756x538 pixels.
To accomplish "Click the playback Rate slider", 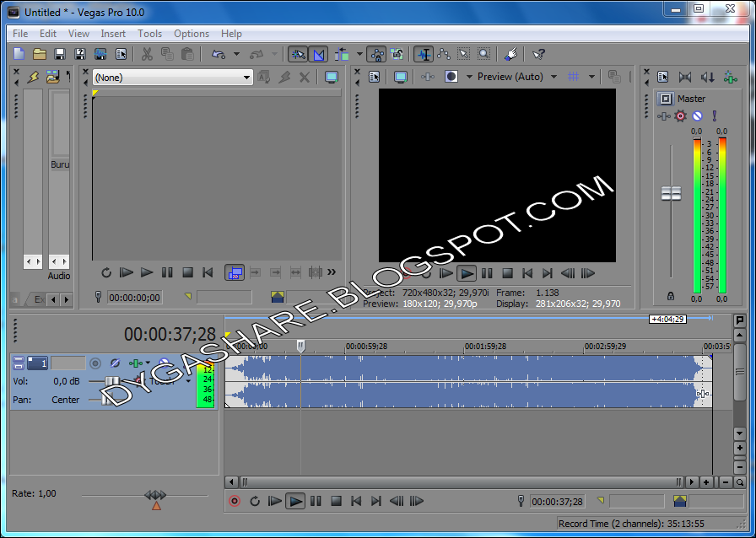I will click(156, 495).
